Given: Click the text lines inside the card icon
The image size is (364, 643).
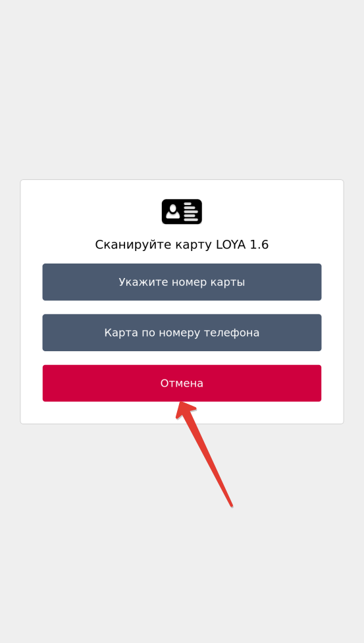Looking at the screenshot, I should click(x=191, y=211).
